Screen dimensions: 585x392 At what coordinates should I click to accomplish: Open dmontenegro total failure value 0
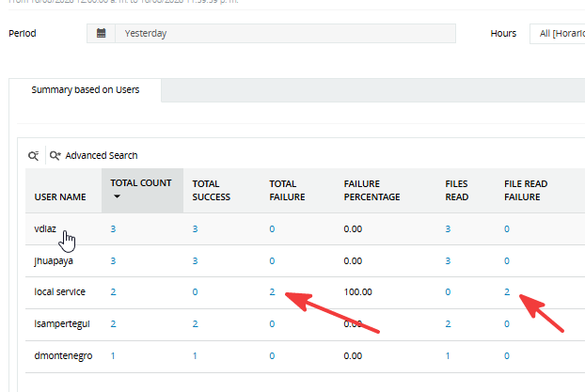272,356
